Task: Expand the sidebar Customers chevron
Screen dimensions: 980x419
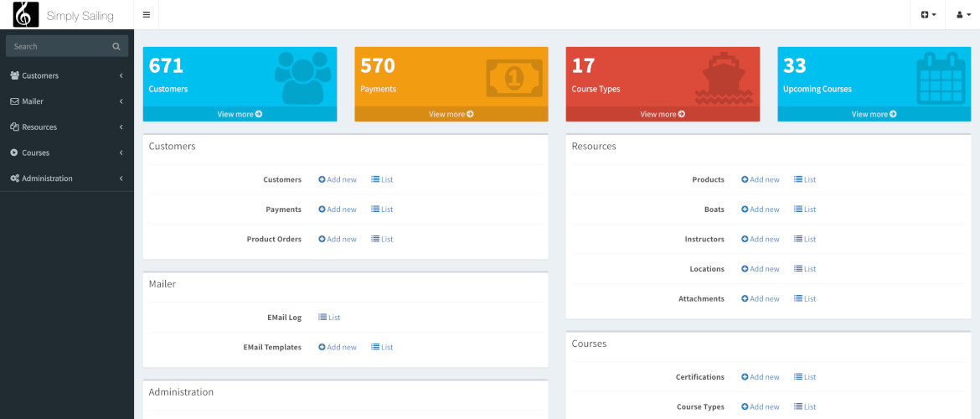Action: (x=121, y=75)
